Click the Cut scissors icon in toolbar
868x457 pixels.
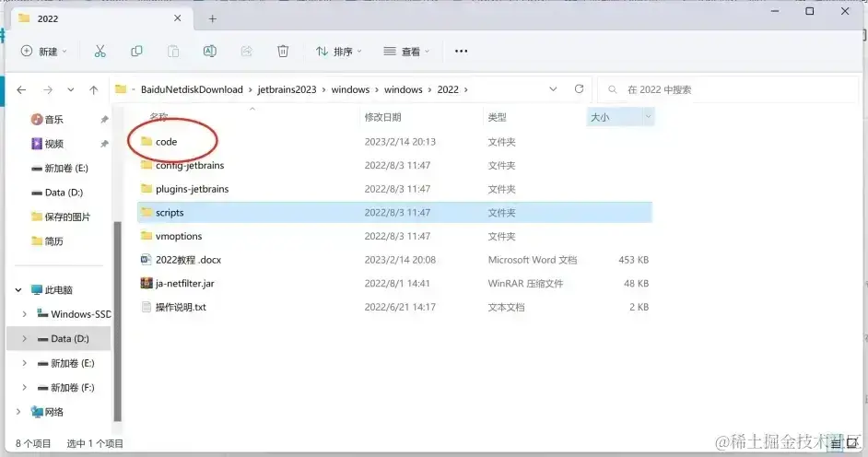coord(100,52)
